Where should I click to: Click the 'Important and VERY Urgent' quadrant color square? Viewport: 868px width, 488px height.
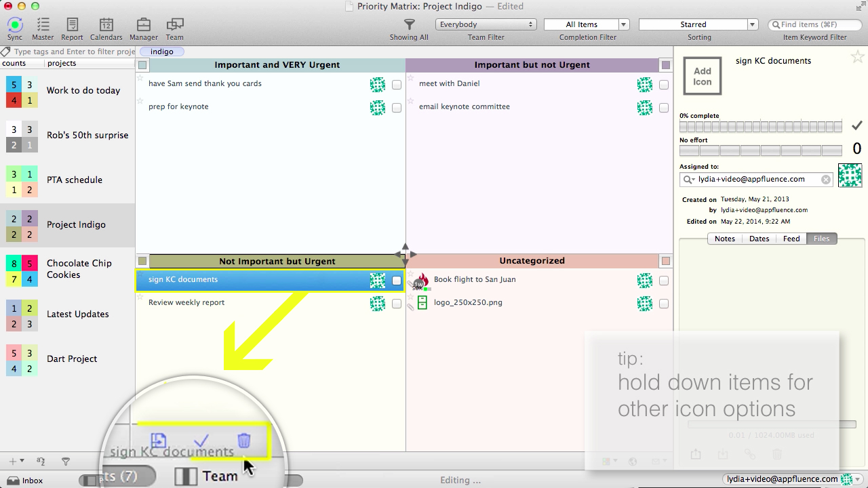pos(142,66)
